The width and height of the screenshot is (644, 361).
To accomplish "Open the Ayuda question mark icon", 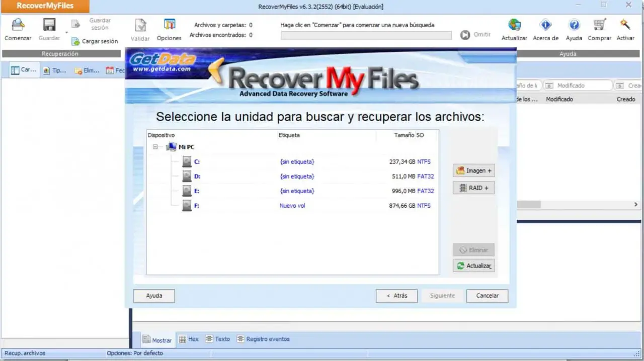I will tap(574, 25).
